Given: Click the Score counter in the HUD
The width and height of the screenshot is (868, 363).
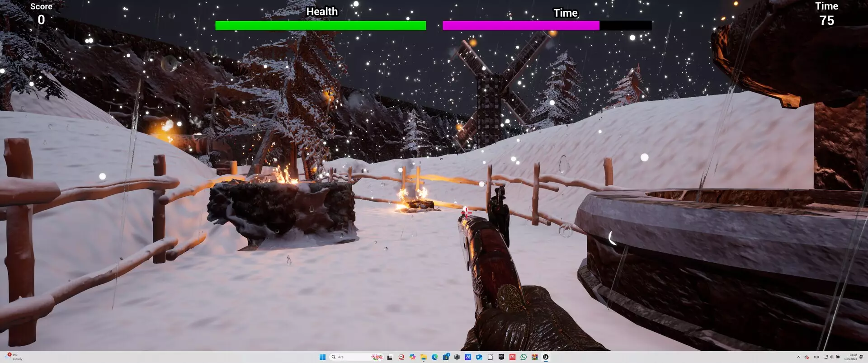Looking at the screenshot, I should tap(41, 14).
